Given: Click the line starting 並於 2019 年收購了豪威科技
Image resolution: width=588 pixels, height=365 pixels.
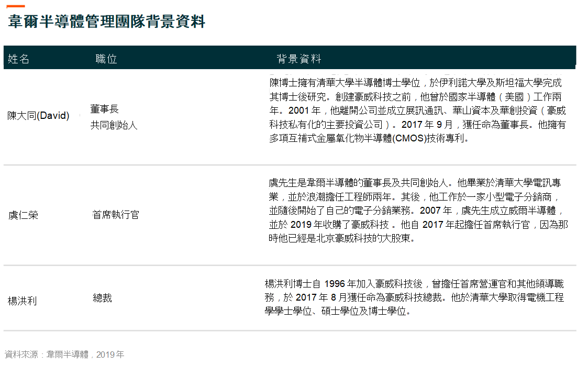Looking at the screenshot, I should (x=418, y=225).
